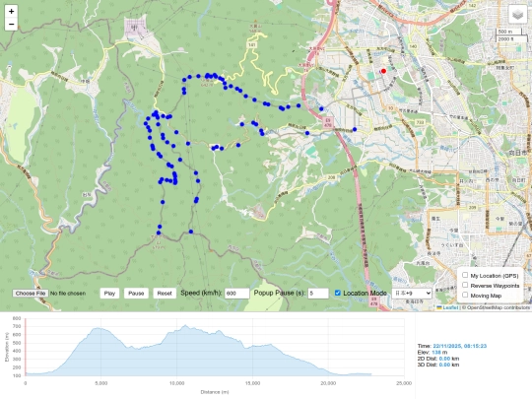The height and width of the screenshot is (399, 532).
Task: Click the Choose File button
Action: click(x=31, y=294)
